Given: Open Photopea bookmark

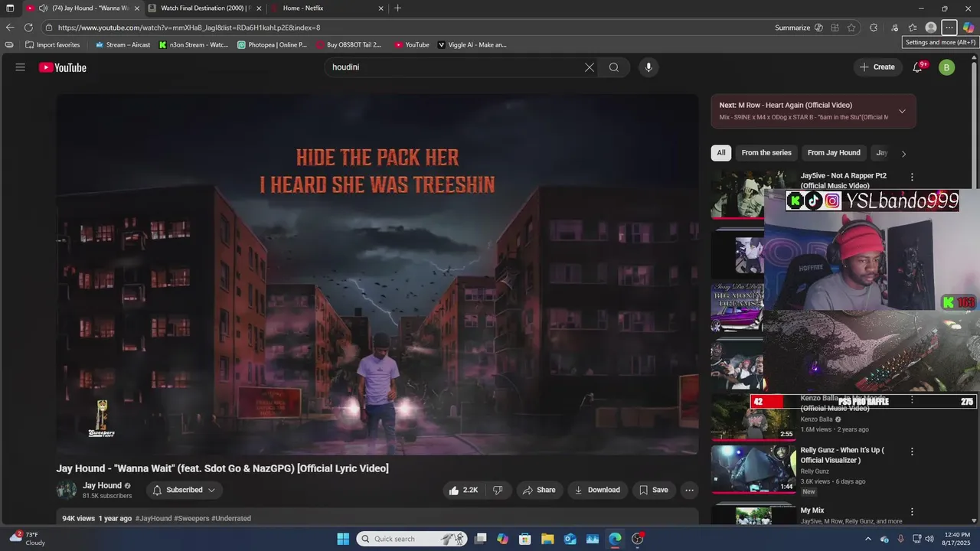Looking at the screenshot, I should (x=273, y=44).
